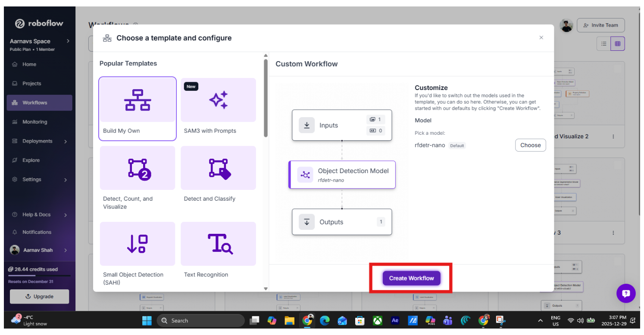Open Monitoring in the sidebar
The width and height of the screenshot is (644, 335).
(x=39, y=122)
